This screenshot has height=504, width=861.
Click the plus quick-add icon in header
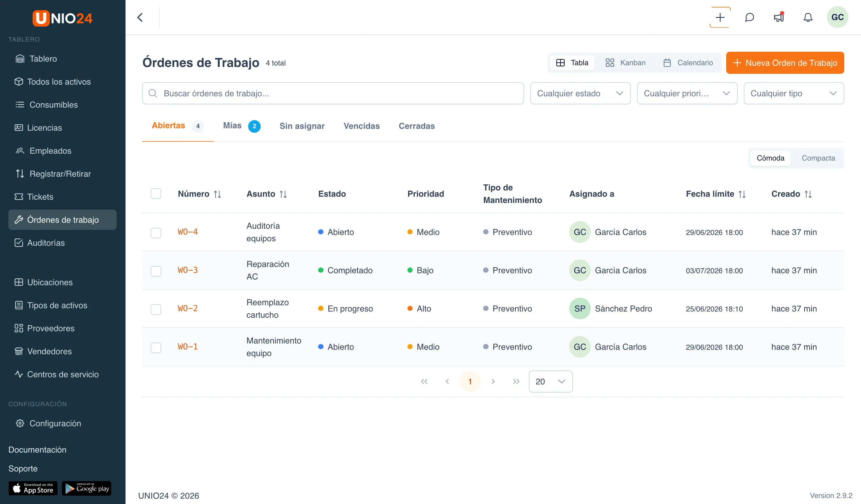720,17
